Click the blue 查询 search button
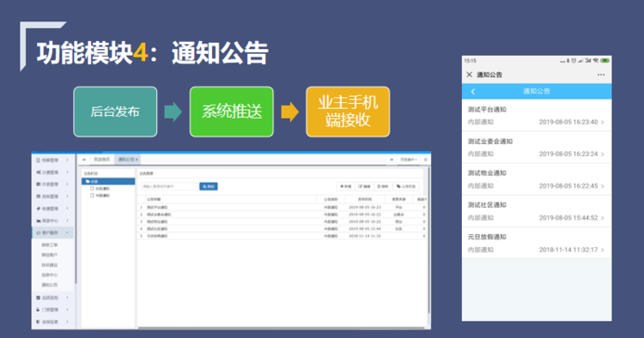This screenshot has height=338, width=644. click(209, 186)
